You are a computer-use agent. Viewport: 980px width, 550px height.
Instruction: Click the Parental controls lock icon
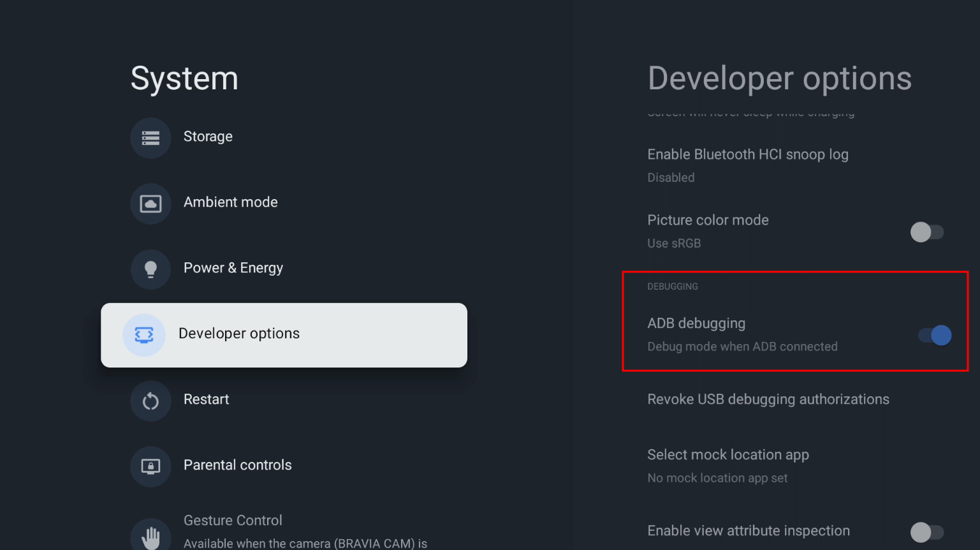coord(150,466)
